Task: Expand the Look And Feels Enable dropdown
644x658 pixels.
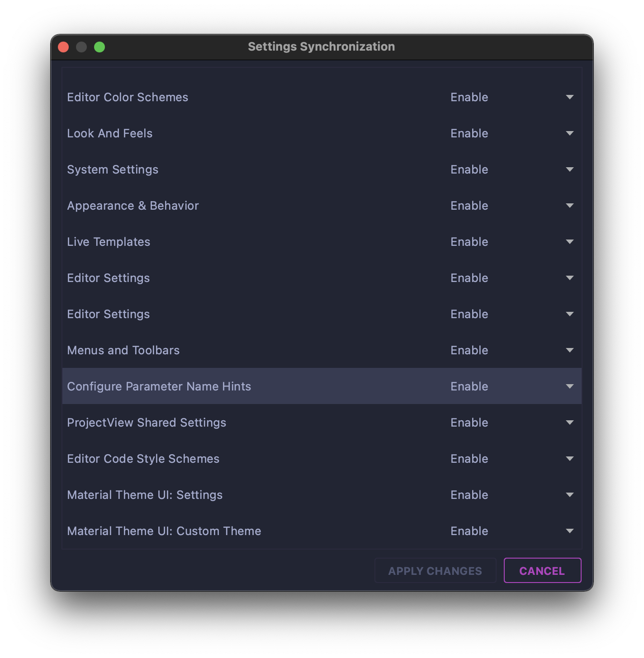Action: (x=570, y=133)
